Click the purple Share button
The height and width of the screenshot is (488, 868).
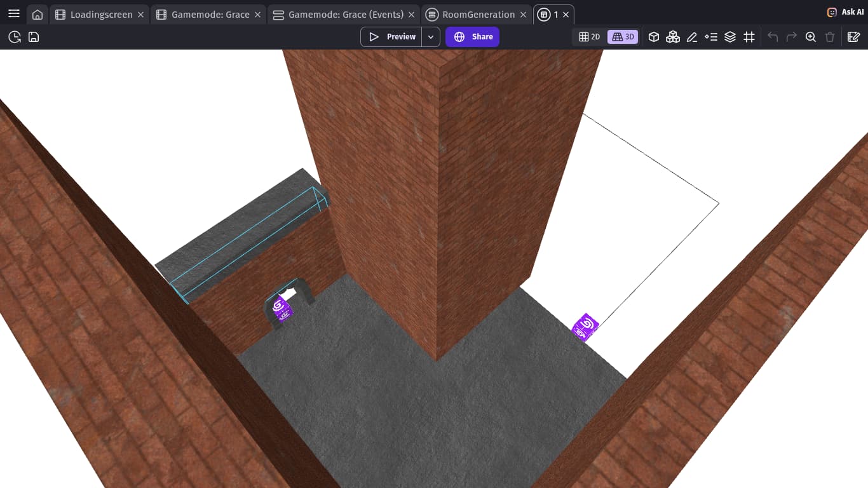pyautogui.click(x=473, y=37)
